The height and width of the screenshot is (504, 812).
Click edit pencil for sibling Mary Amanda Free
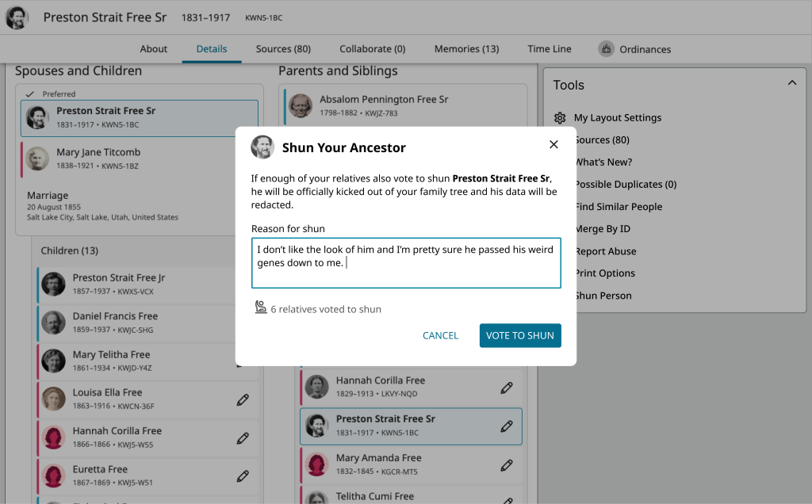pyautogui.click(x=506, y=464)
